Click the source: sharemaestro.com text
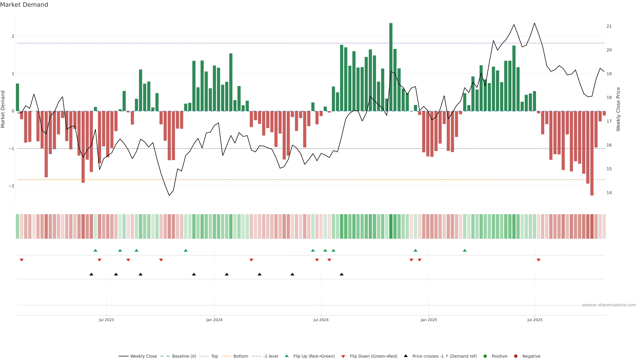This screenshot has height=362, width=644. tap(609, 305)
